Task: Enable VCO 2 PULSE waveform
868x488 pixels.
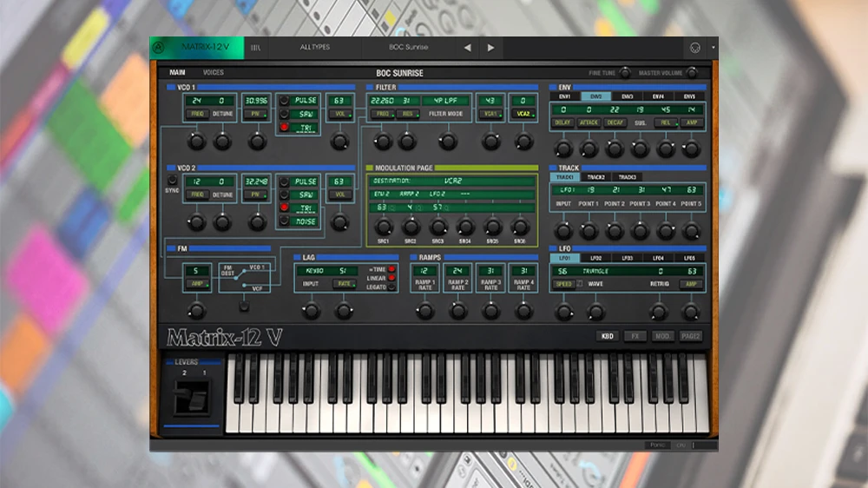Action: [x=284, y=181]
